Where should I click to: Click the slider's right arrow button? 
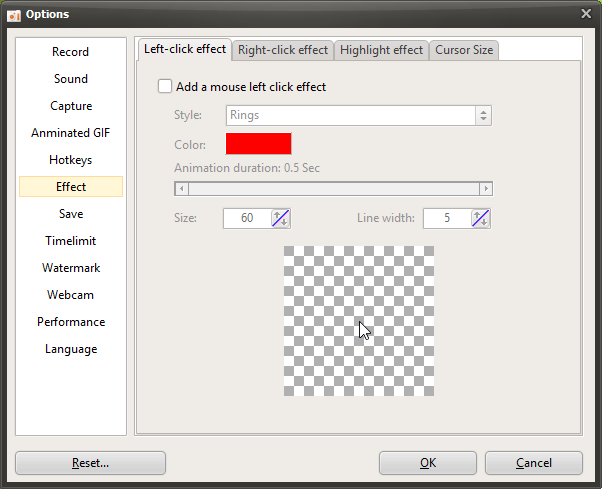click(485, 188)
